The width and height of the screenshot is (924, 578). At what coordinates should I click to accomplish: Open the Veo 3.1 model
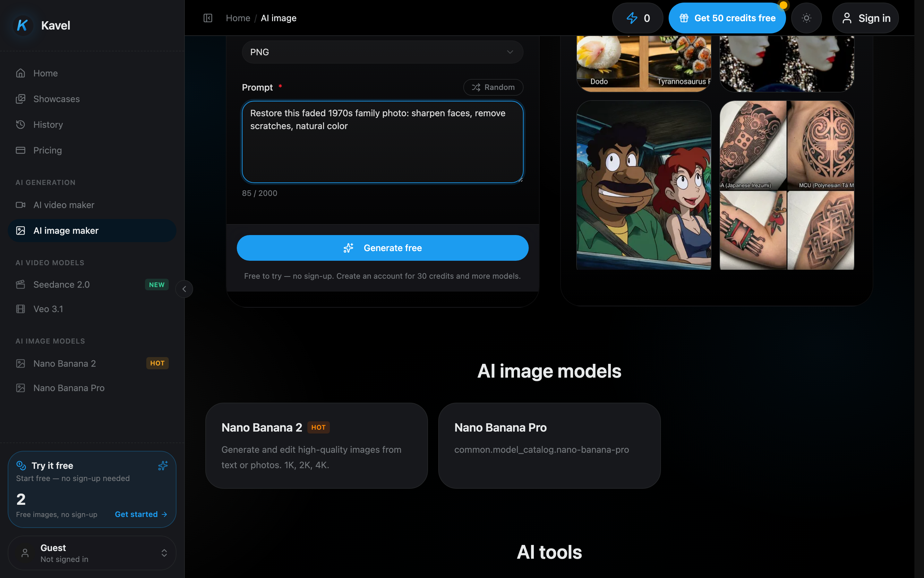(x=92, y=309)
